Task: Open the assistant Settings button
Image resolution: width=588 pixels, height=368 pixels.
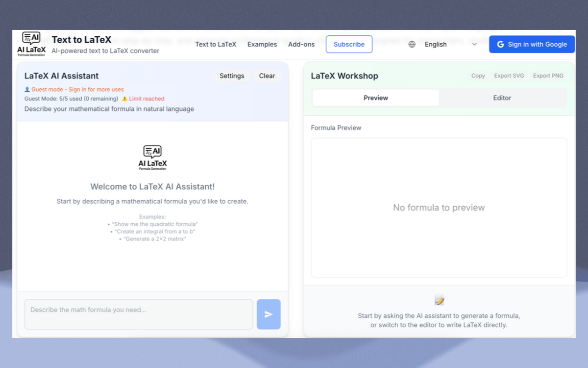Action: [x=232, y=76]
